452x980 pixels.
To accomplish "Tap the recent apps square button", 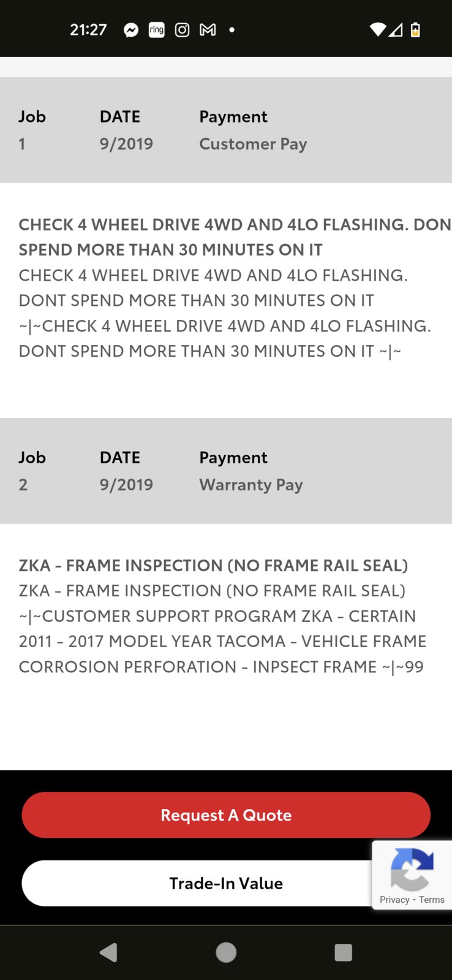I will (344, 952).
